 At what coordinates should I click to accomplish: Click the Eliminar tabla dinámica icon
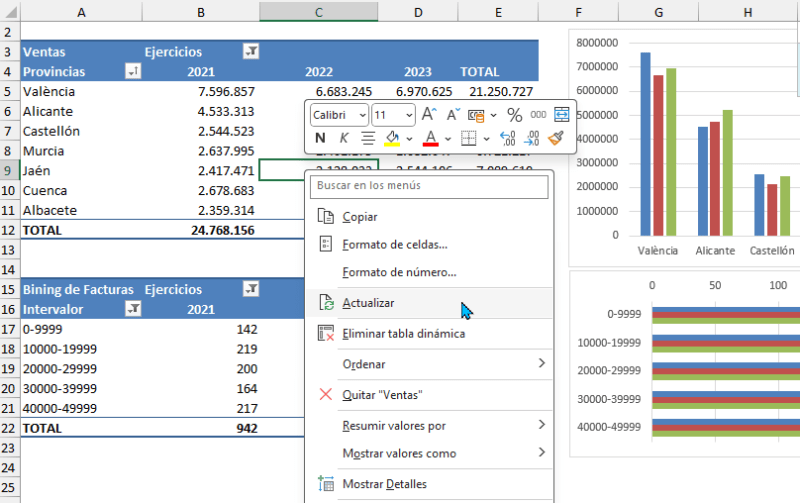pyautogui.click(x=326, y=333)
